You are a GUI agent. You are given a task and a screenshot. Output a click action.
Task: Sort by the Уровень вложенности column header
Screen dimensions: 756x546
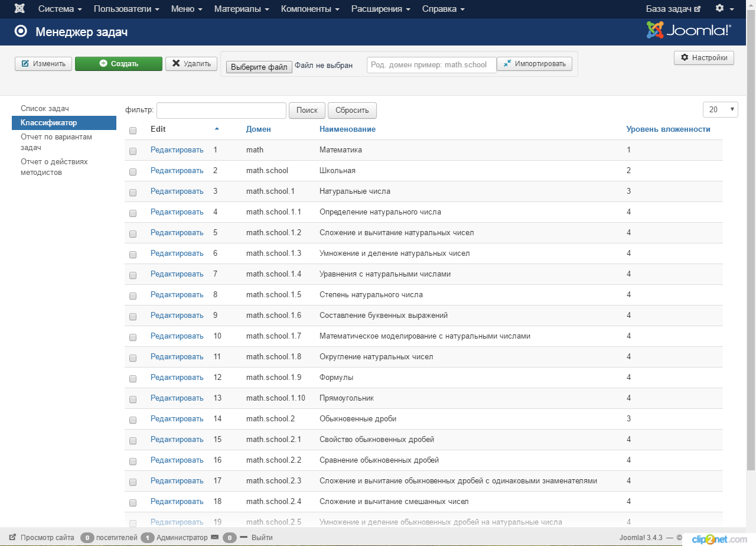click(x=668, y=129)
